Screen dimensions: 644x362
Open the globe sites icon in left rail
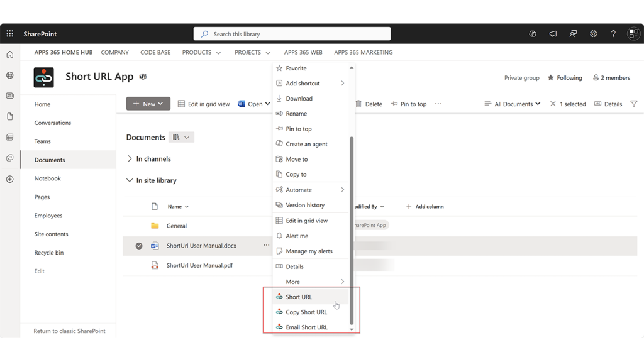[10, 75]
